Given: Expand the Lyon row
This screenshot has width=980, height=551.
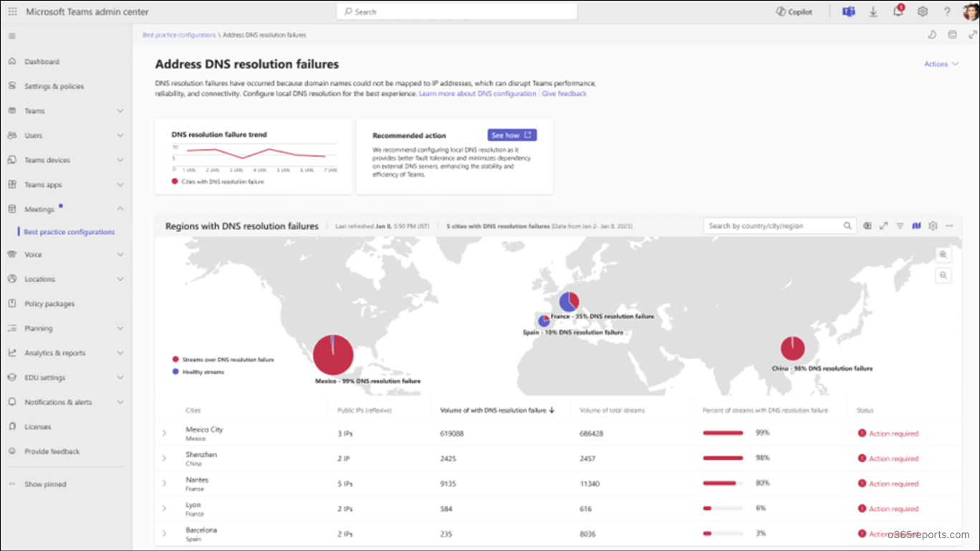Looking at the screenshot, I should click(x=164, y=509).
